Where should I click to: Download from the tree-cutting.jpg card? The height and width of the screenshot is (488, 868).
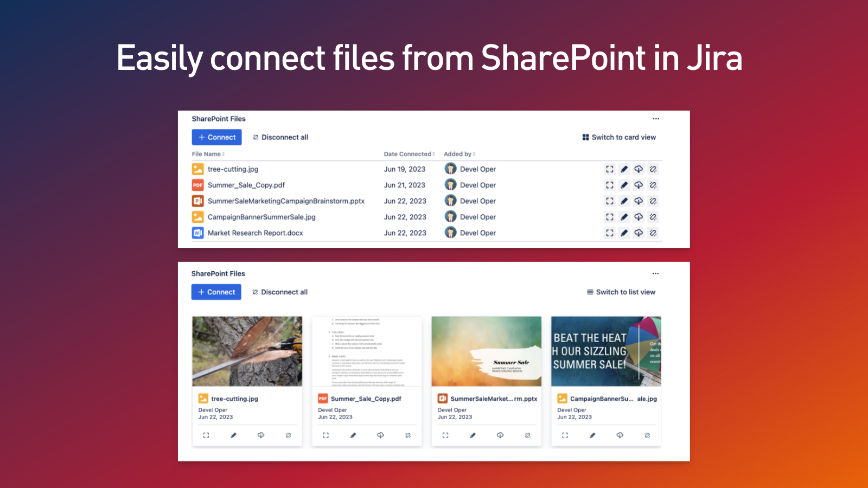tap(261, 435)
